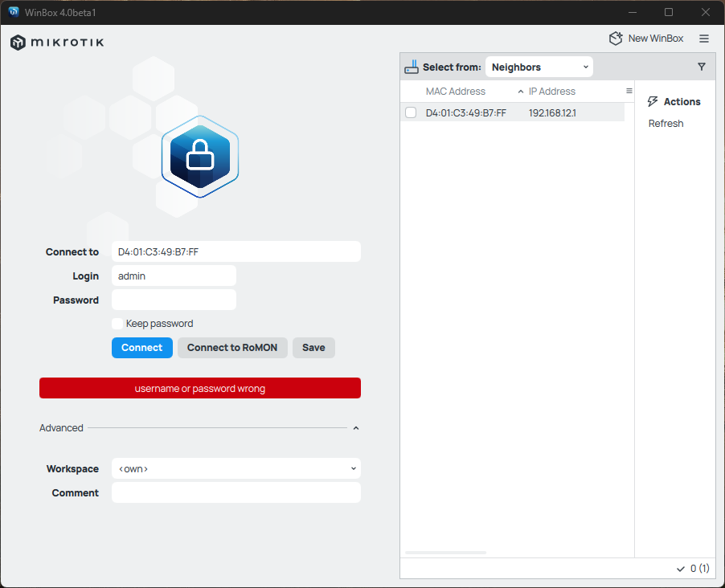This screenshot has width=725, height=588.
Task: Select MAC address D4:01:C3:49:B7:FF in the list
Action: (x=465, y=113)
